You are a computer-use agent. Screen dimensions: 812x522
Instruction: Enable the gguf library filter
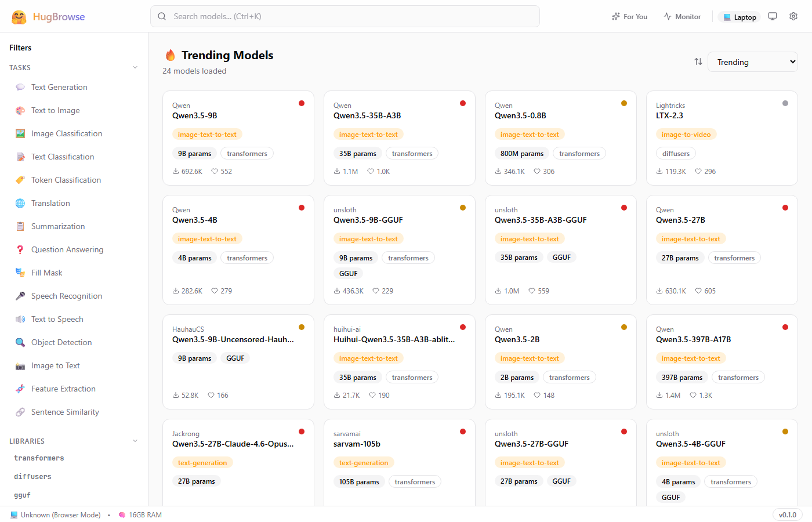22,495
